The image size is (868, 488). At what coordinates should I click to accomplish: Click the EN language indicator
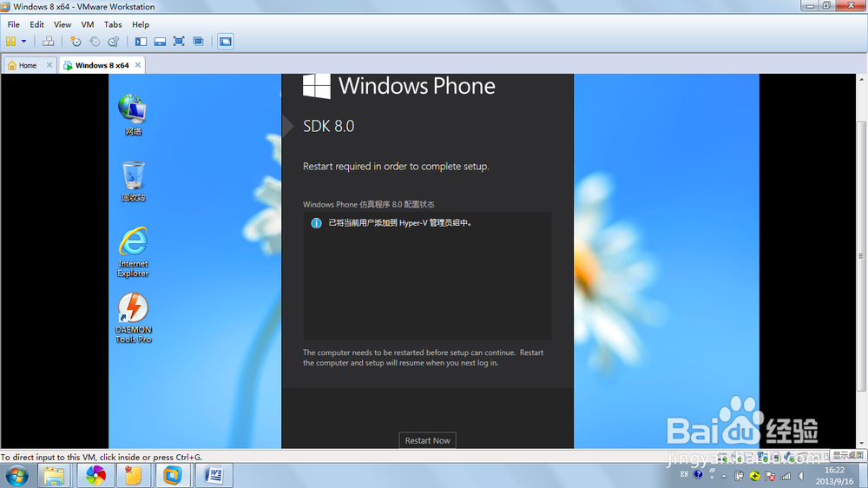click(684, 475)
